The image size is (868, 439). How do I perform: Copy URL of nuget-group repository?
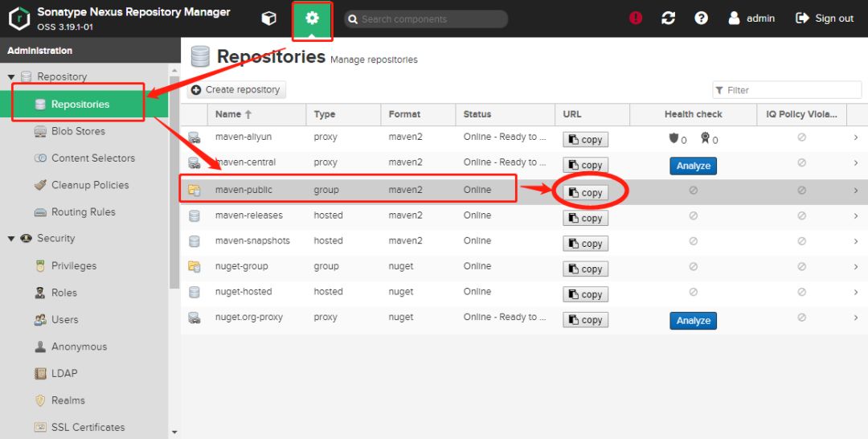[x=586, y=269]
